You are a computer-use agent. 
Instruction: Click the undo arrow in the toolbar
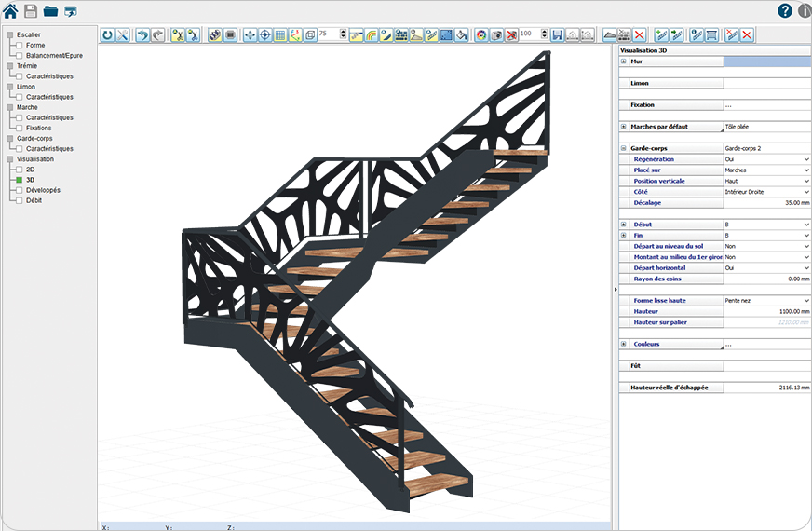coord(142,34)
